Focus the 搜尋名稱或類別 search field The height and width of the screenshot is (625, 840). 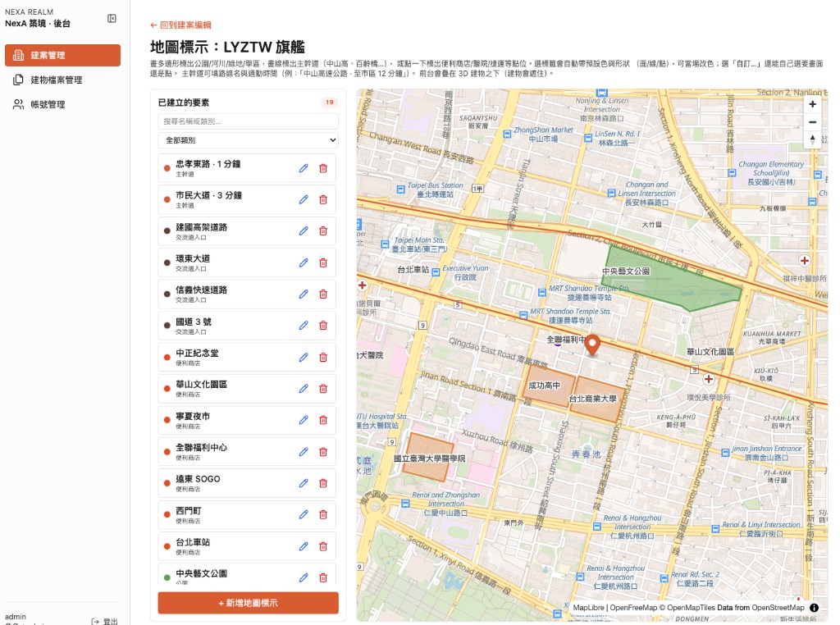[x=248, y=121]
